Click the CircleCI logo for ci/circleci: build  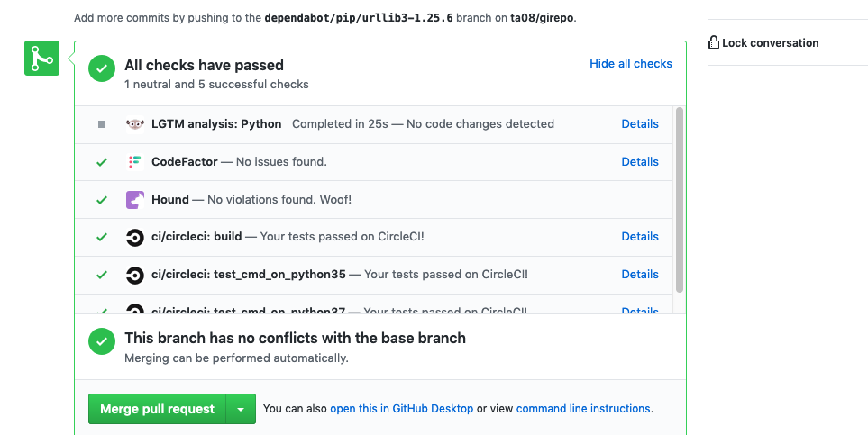coord(134,237)
